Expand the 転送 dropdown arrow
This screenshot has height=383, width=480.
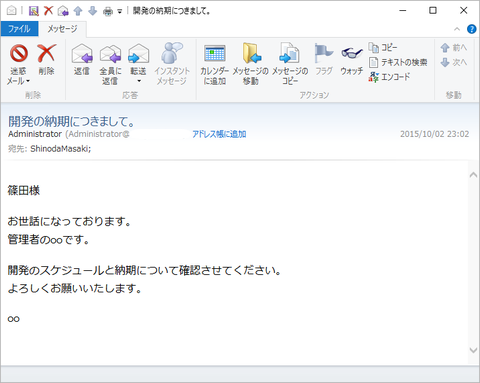pyautogui.click(x=139, y=81)
